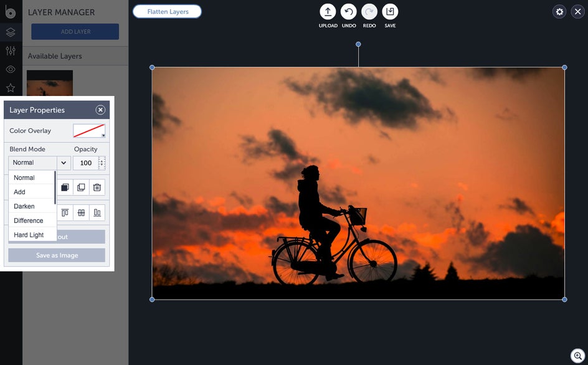The height and width of the screenshot is (365, 588).
Task: Align layer to top edge
Action: [65, 212]
